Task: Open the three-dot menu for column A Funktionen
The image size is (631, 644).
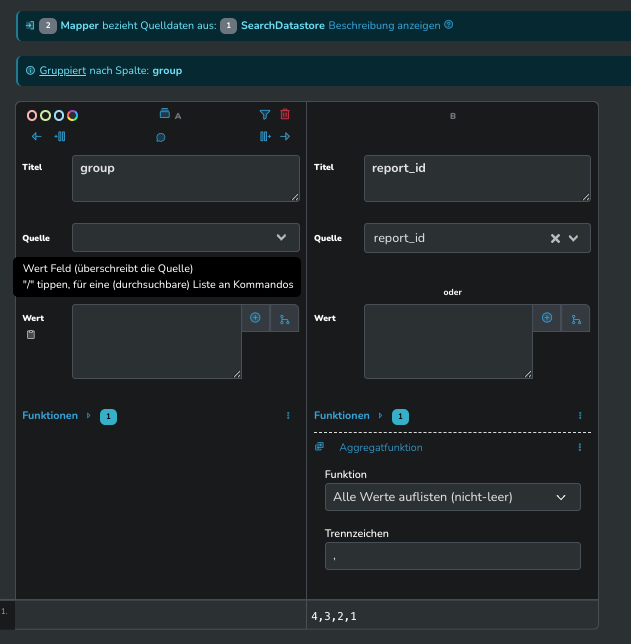Action: (x=288, y=416)
